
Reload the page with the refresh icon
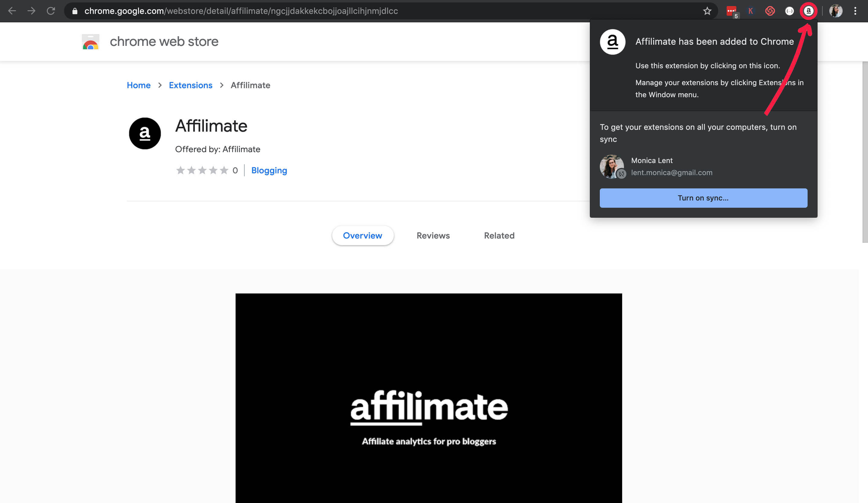click(51, 11)
